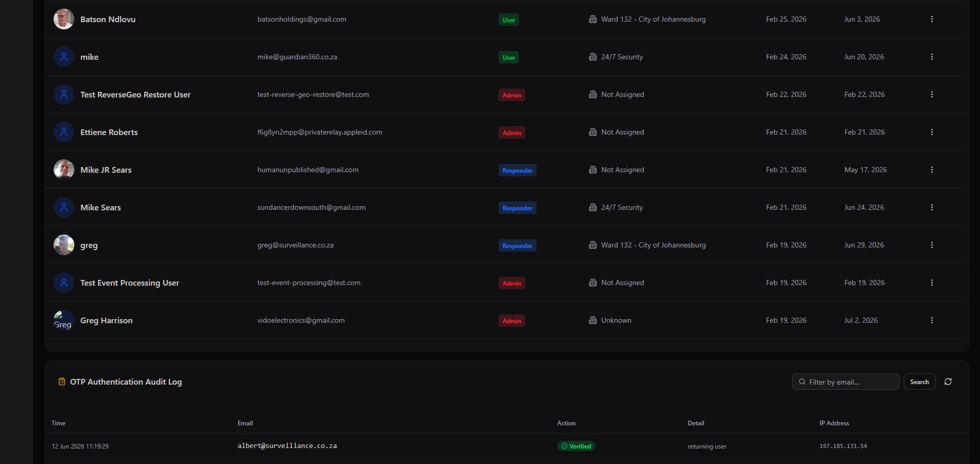Click the Email column header in audit log
The image size is (980, 464).
click(x=245, y=423)
